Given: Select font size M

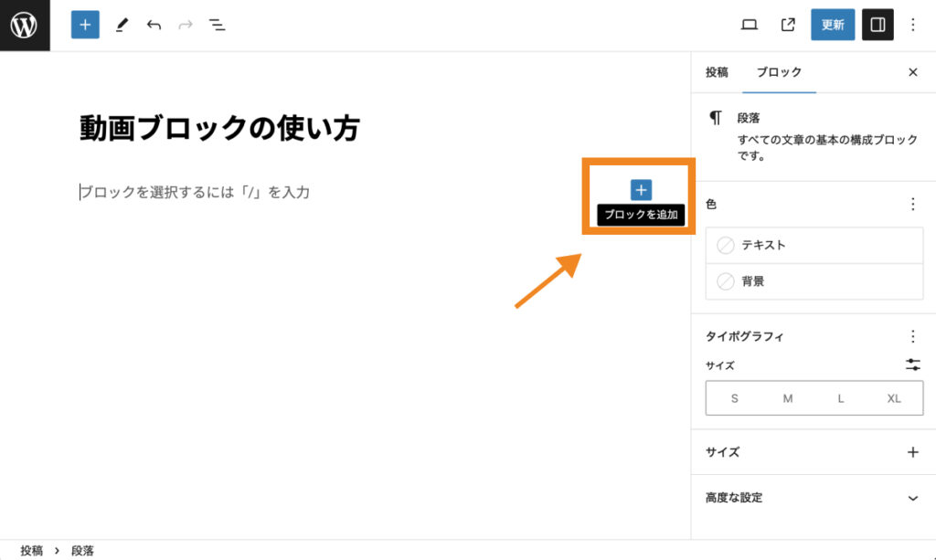Looking at the screenshot, I should point(788,398).
